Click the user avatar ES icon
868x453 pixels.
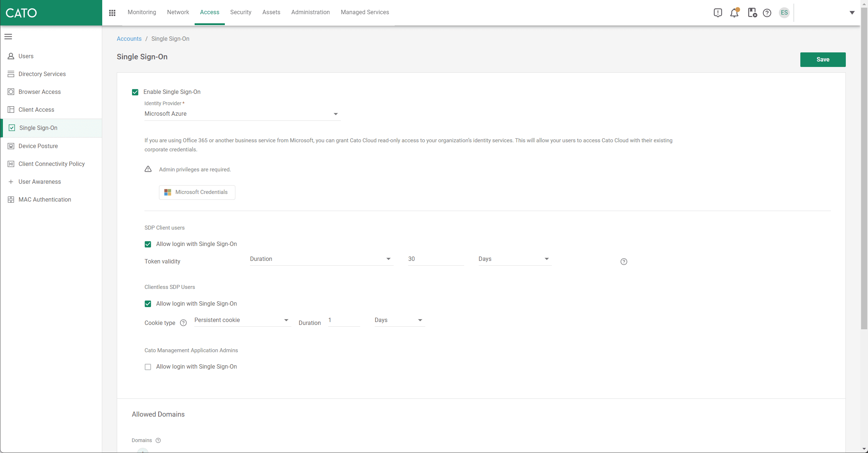[x=784, y=13]
